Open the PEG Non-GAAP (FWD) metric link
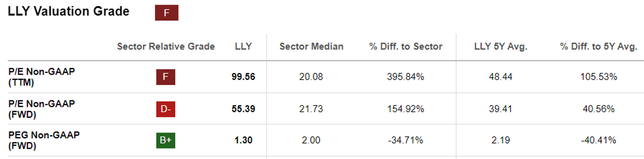 44,140
